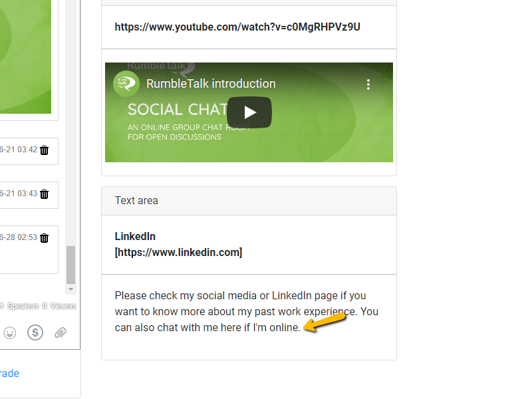Click the dollar sign payment icon
Screen dimensions: 532x399
click(35, 332)
